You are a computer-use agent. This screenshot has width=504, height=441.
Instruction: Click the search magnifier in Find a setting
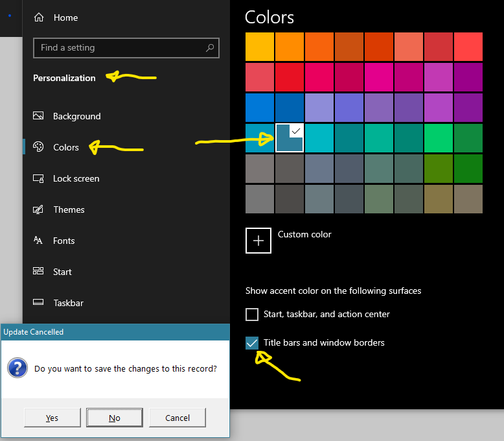pyautogui.click(x=209, y=47)
